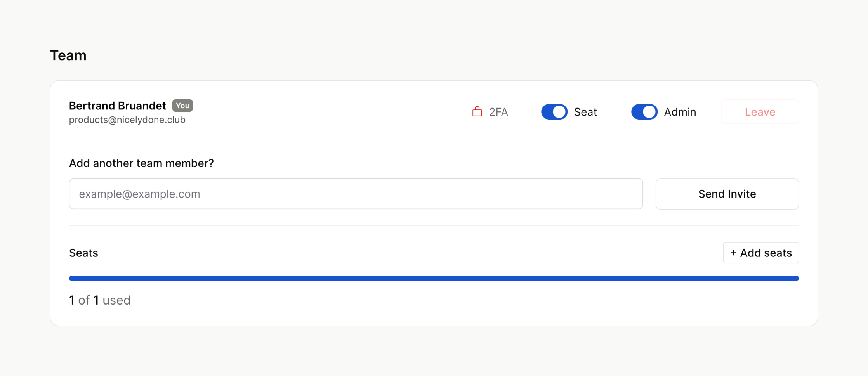The image size is (868, 376).
Task: Click the plus icon in Add seats
Action: pyautogui.click(x=733, y=253)
